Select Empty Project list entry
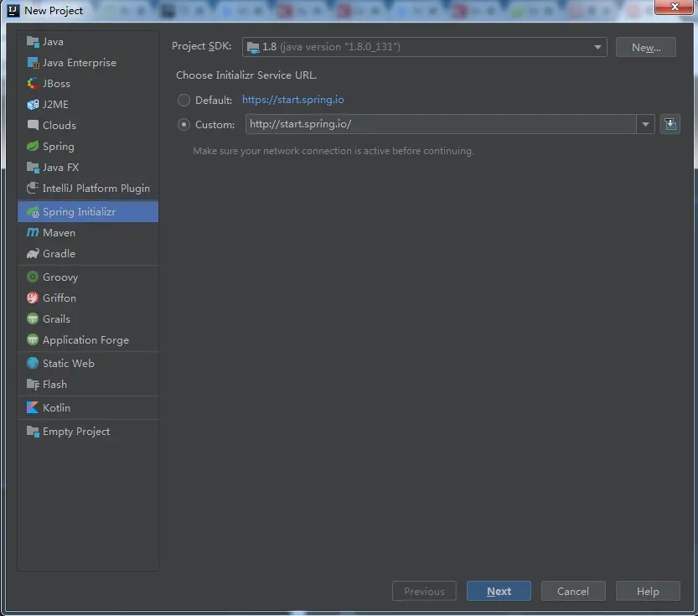Image resolution: width=698 pixels, height=616 pixels. pyautogui.click(x=88, y=432)
